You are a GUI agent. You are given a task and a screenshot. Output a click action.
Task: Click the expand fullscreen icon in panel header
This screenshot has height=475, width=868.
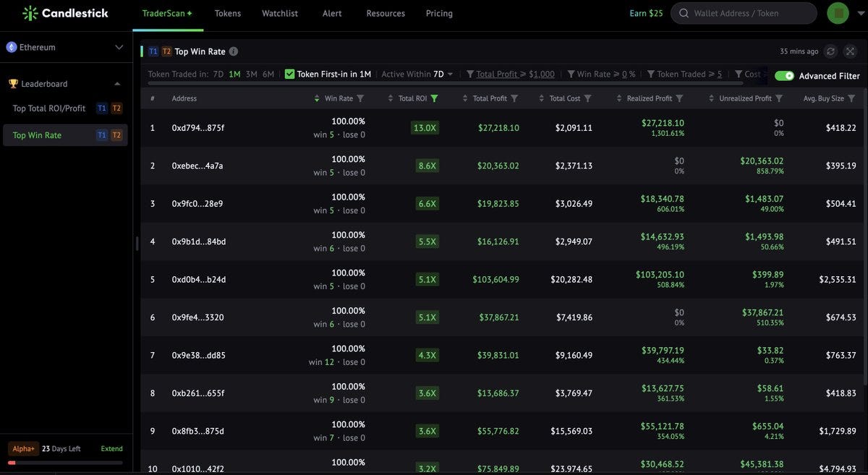point(849,51)
